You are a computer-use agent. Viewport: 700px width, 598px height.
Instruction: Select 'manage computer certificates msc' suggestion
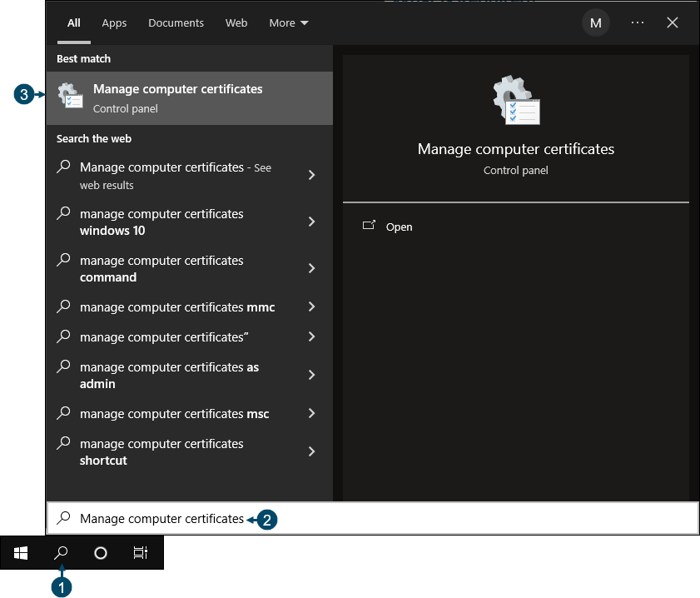tap(190, 414)
